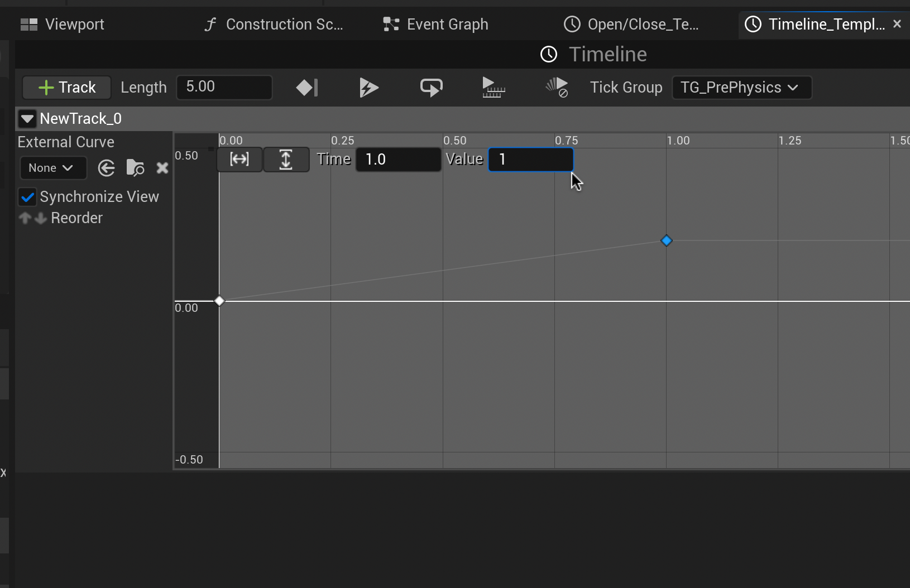Click the Ignore Time Dilation icon

[557, 88]
